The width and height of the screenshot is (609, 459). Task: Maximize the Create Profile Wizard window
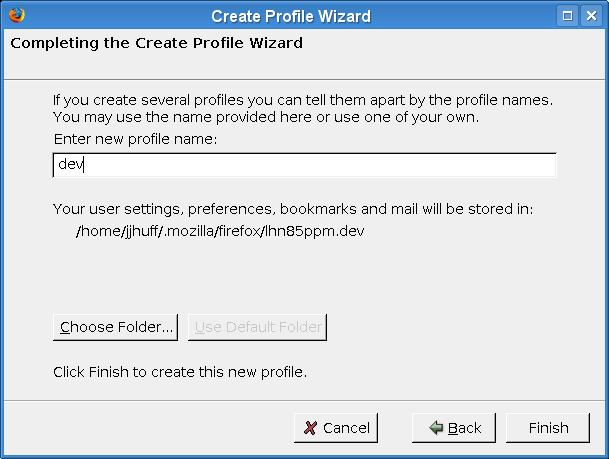[x=568, y=15]
